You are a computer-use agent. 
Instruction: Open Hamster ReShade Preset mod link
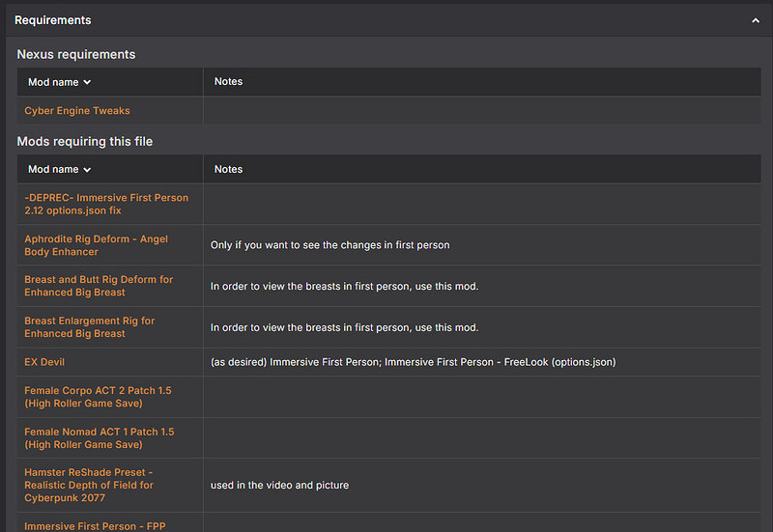89,485
